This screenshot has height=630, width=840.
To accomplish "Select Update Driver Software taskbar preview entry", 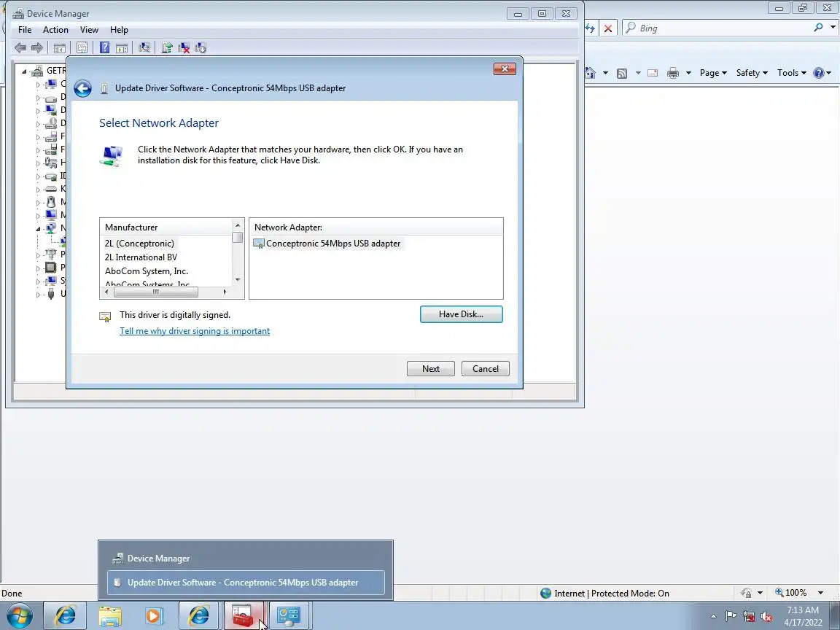I will [246, 583].
